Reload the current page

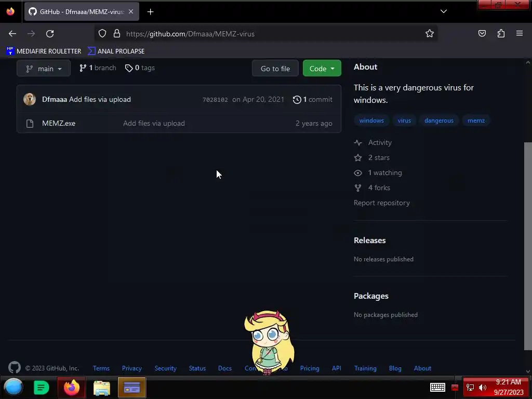click(x=50, y=34)
